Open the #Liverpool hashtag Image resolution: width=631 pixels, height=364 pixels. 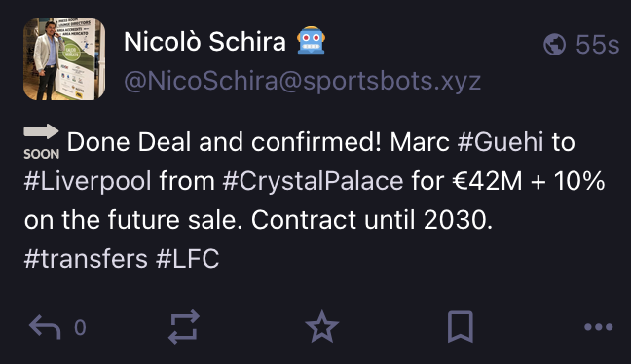coord(88,181)
